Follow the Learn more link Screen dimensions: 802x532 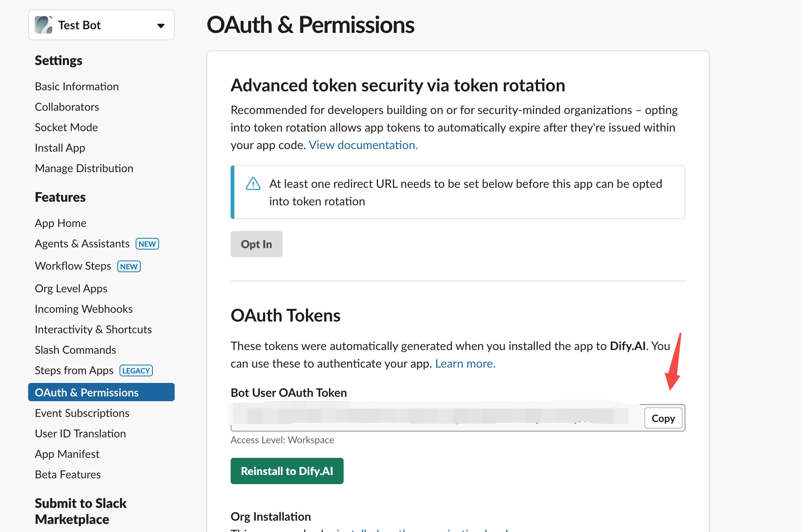(465, 364)
